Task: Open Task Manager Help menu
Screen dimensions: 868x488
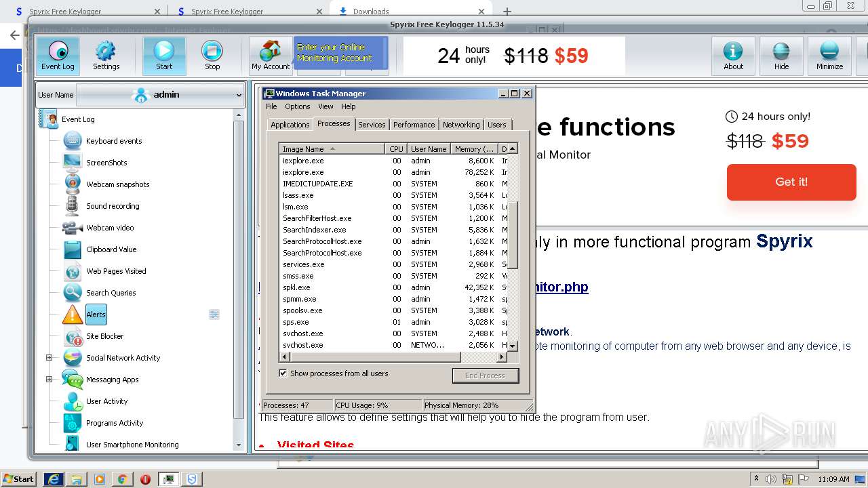Action: (348, 106)
